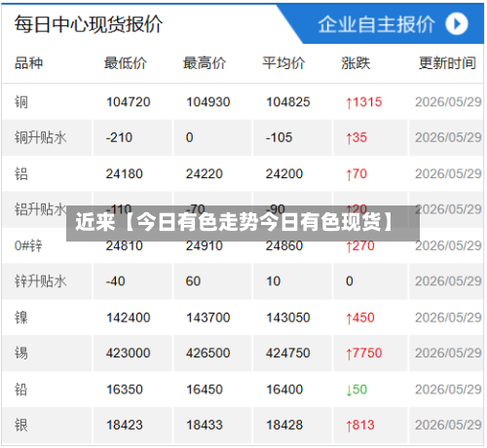
Task: Click the overlay banner 近来【今日有色走势今日有色现货】
Action: coord(243,223)
